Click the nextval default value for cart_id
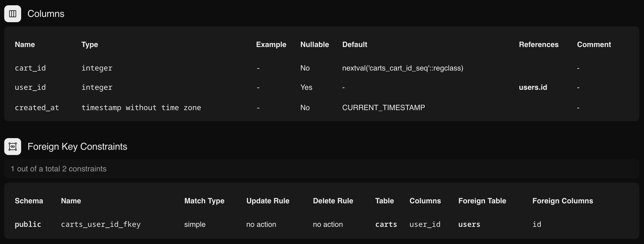Viewport: 644px width, 244px height. tap(403, 68)
